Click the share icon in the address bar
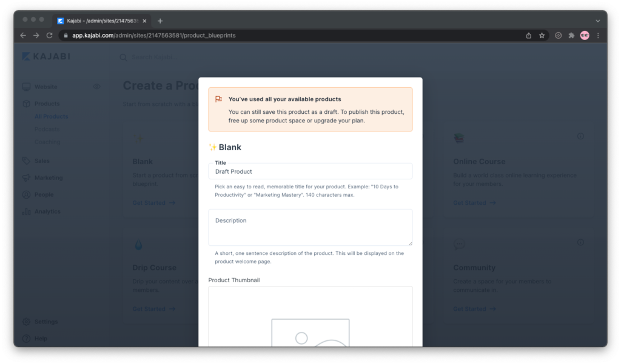The image size is (621, 364). tap(529, 36)
